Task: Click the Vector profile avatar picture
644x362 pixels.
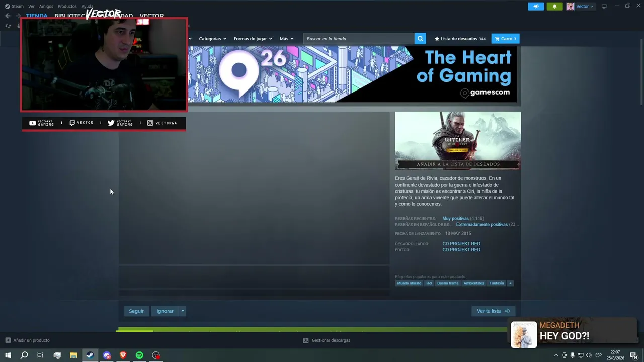Action: coord(570,6)
